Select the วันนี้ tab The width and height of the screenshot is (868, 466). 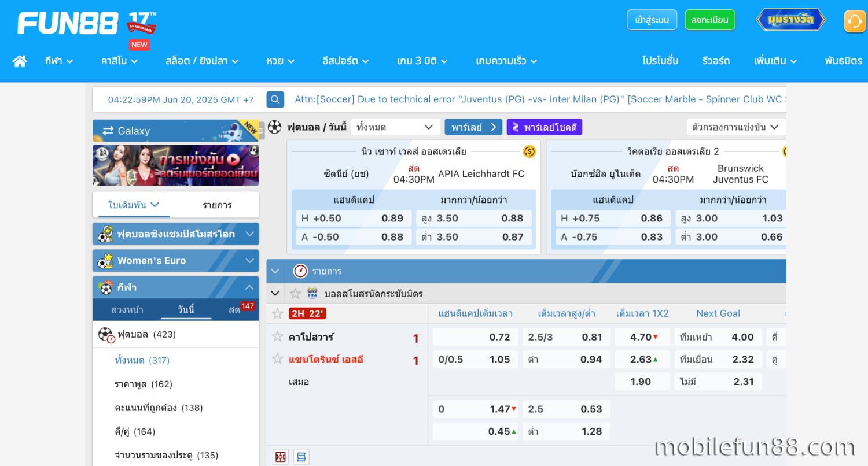186,309
